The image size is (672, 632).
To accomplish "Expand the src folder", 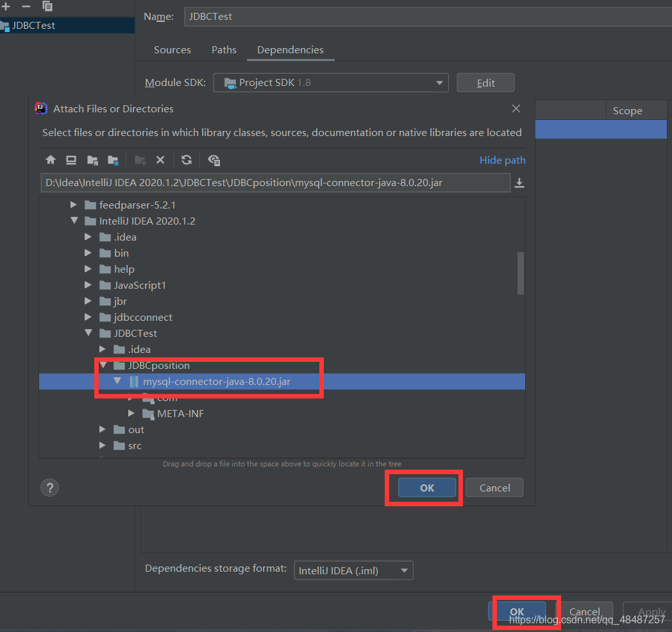I will tap(103, 445).
